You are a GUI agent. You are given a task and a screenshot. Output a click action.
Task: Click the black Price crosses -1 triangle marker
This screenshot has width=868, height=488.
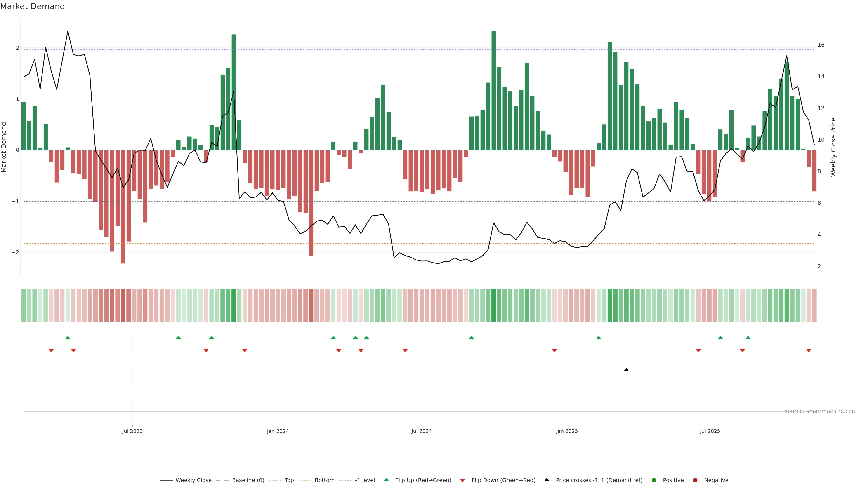pyautogui.click(x=626, y=370)
